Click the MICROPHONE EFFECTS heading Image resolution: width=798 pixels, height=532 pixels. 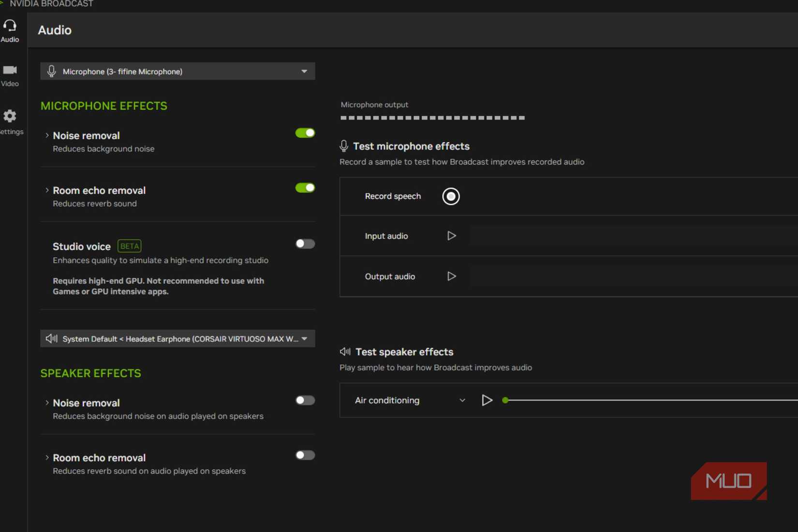104,106
